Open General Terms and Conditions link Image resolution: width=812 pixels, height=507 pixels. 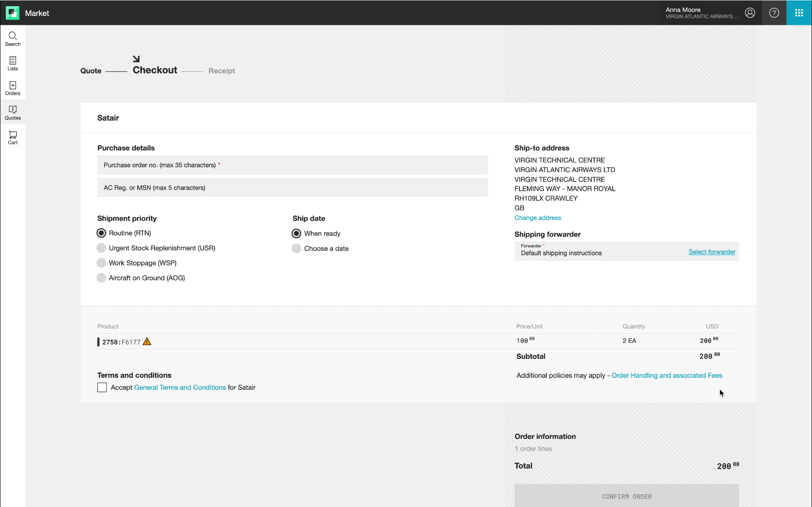(x=180, y=388)
